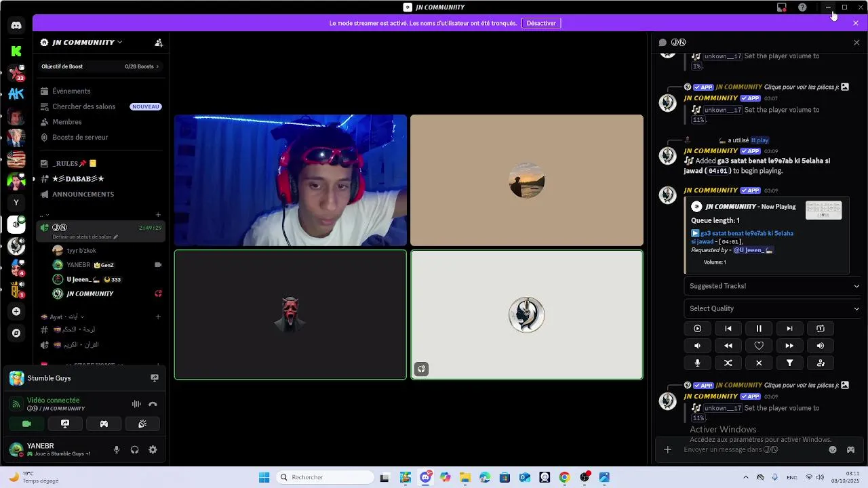Expand the Objectif de Boost arrow

point(157,66)
